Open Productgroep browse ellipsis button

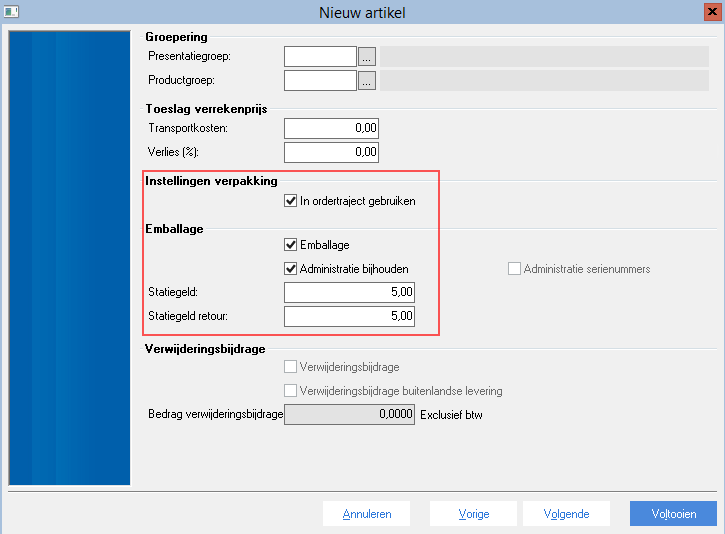click(367, 81)
